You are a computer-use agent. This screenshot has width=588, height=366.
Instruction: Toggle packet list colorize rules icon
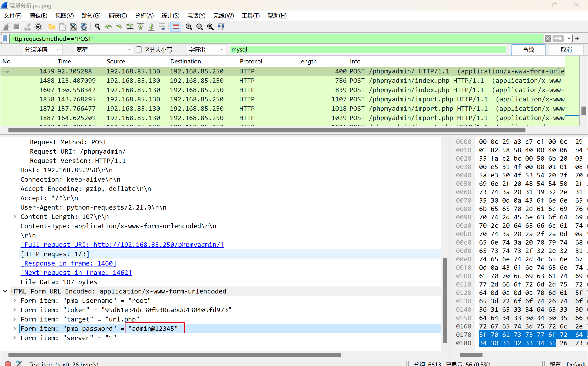pyautogui.click(x=176, y=27)
